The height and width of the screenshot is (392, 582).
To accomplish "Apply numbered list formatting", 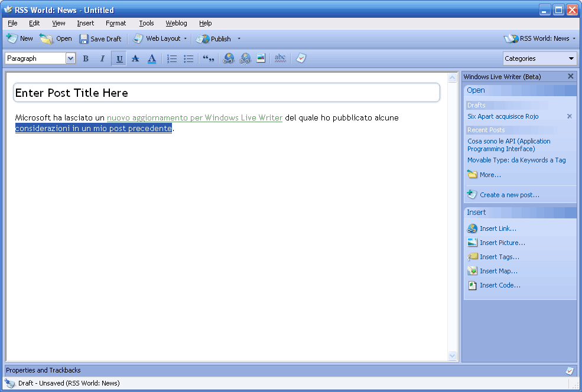I will pos(172,58).
